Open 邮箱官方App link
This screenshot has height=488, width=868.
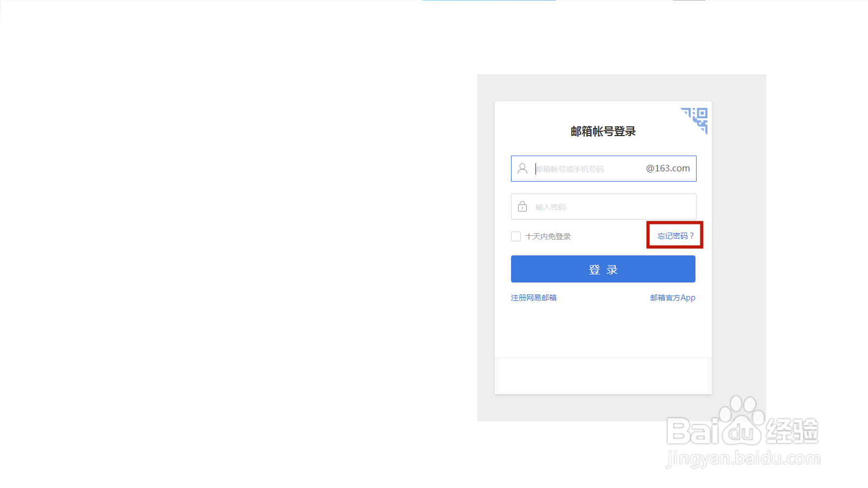point(673,298)
